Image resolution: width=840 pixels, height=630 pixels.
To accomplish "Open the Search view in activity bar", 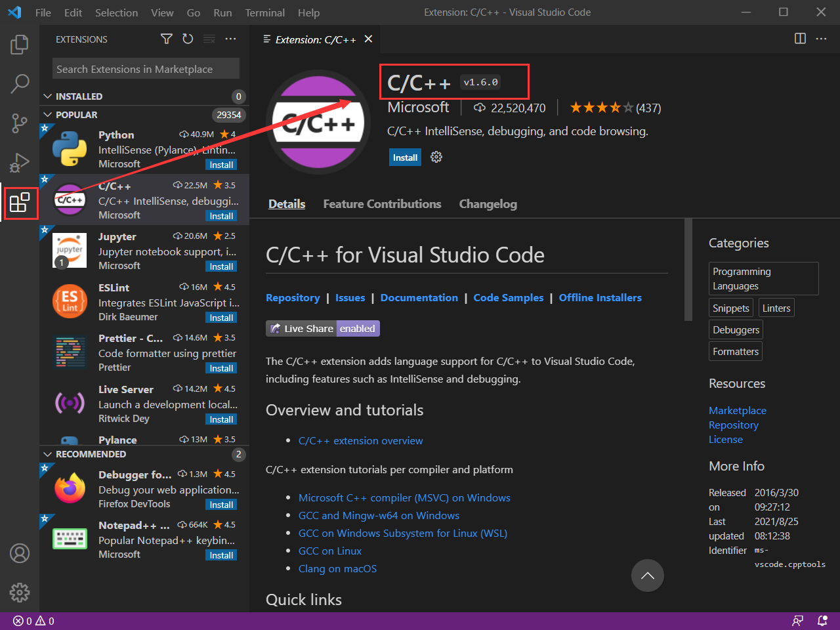I will point(20,83).
